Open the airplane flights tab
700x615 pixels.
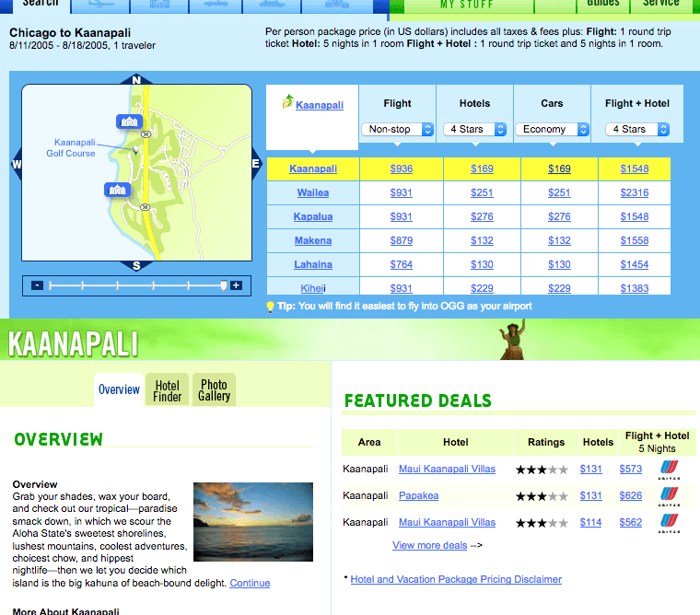click(101, 6)
